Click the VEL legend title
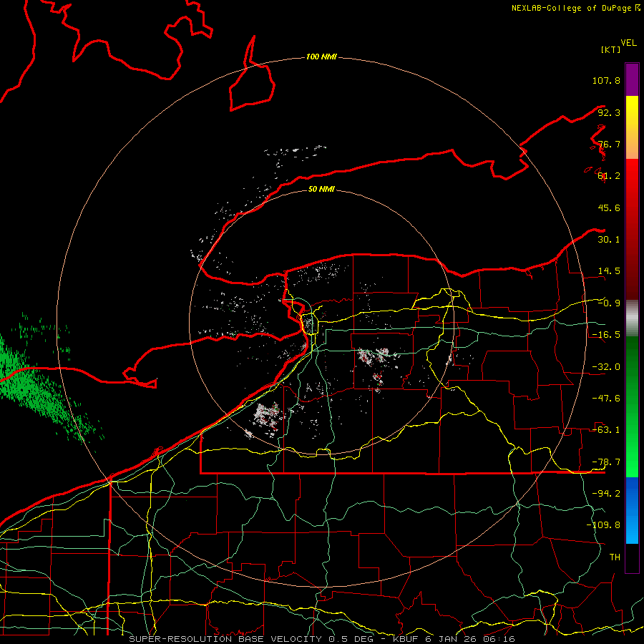Image resolution: width=644 pixels, height=644 pixels. click(628, 43)
